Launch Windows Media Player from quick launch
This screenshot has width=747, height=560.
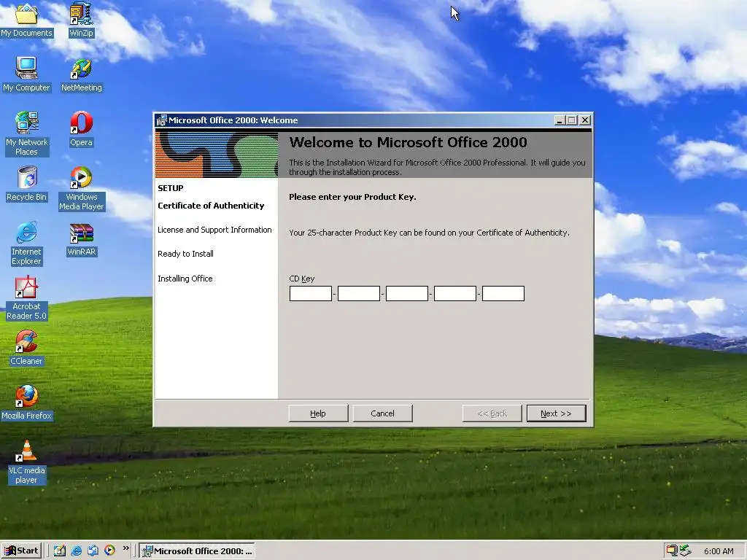[109, 551]
